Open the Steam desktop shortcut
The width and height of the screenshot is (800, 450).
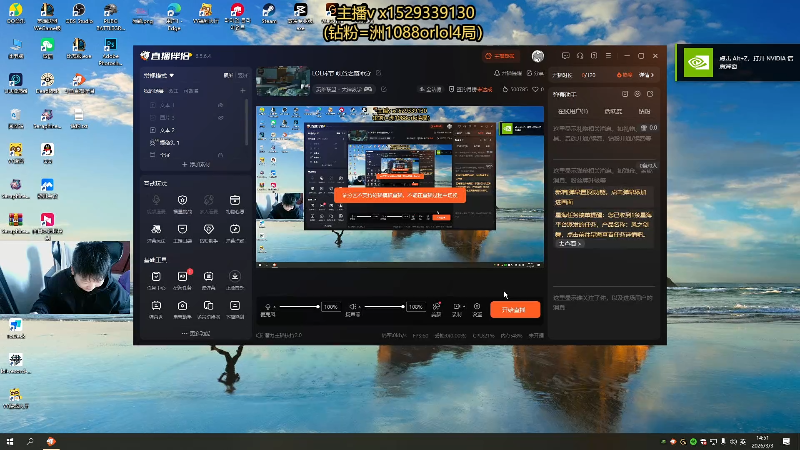268,14
